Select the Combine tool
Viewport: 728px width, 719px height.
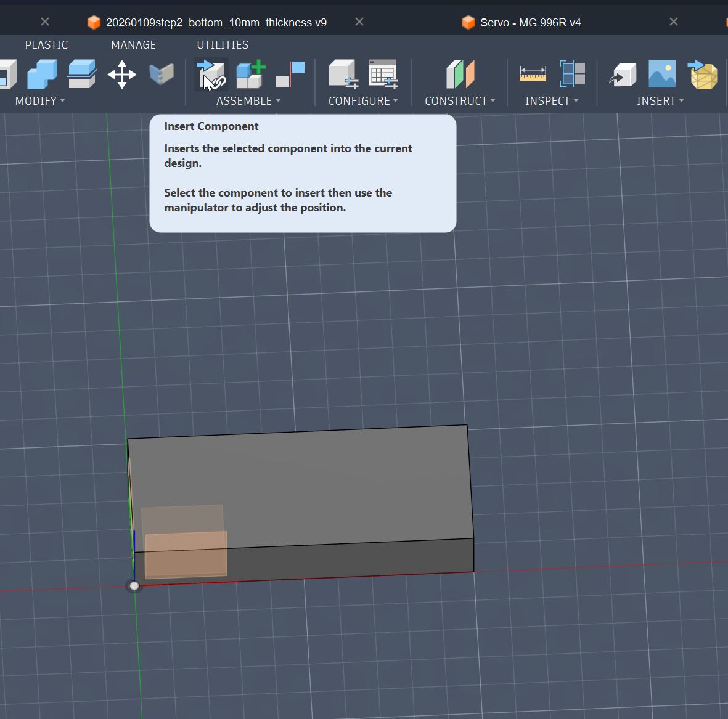click(42, 74)
